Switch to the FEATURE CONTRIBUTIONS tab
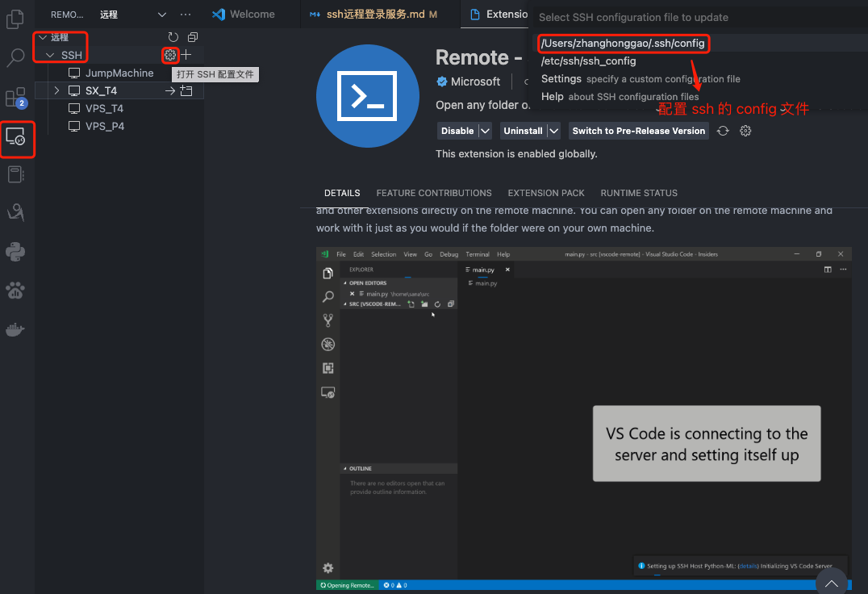This screenshot has width=868, height=594. coord(434,193)
